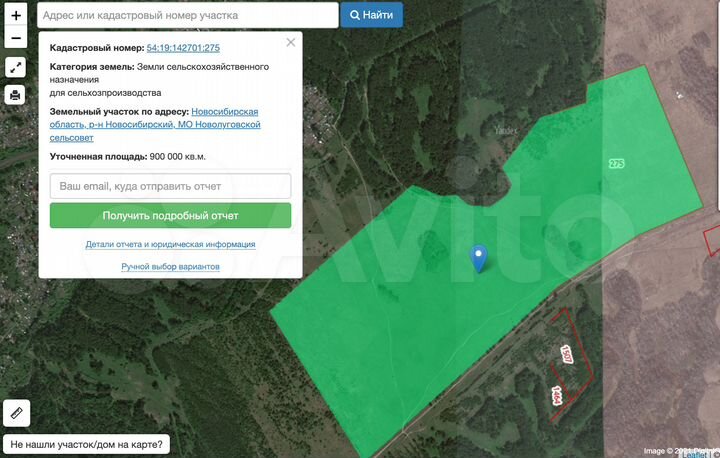Print the map with printer icon
The width and height of the screenshot is (720, 458).
click(16, 96)
